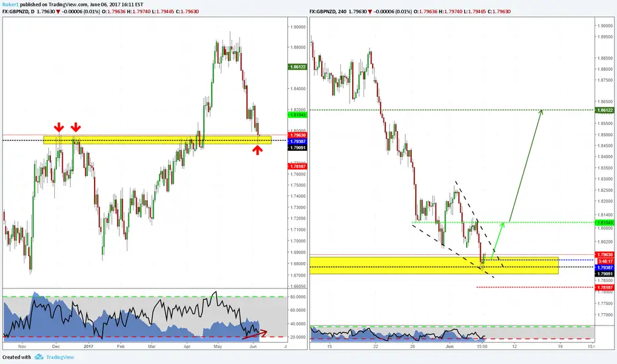Click the TradingView cloud logo icon
Viewport: 617px width, 364px height.
tap(39, 357)
